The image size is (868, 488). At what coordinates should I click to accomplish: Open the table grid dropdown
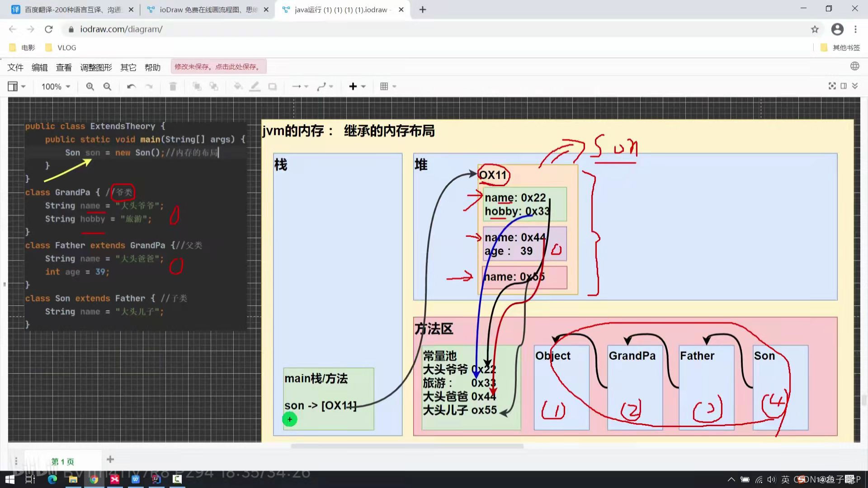(x=388, y=86)
